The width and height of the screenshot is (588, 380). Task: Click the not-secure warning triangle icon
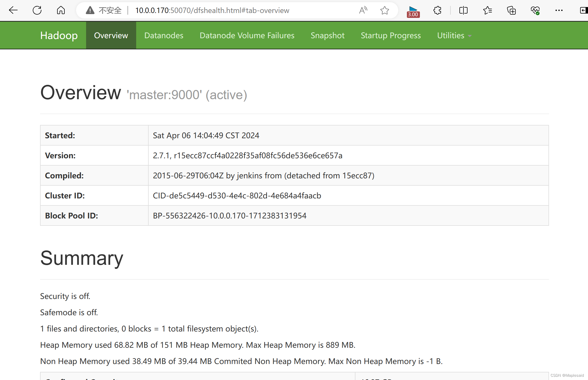point(90,11)
